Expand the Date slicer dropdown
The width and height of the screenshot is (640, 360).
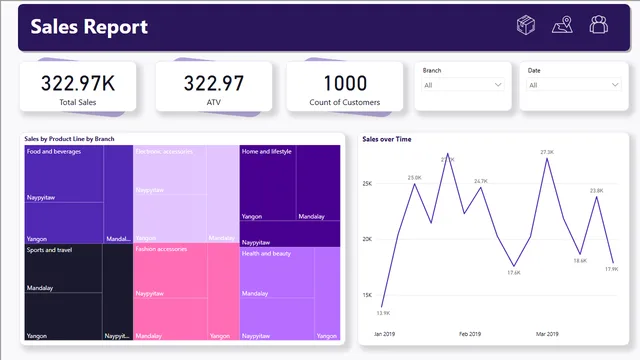point(574,85)
